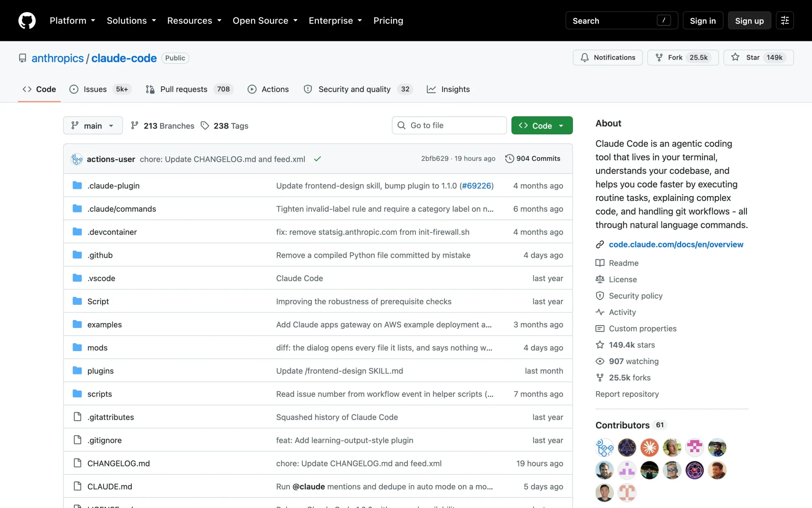The height and width of the screenshot is (508, 812).
Task: Open the Pricing page
Action: (x=388, y=21)
